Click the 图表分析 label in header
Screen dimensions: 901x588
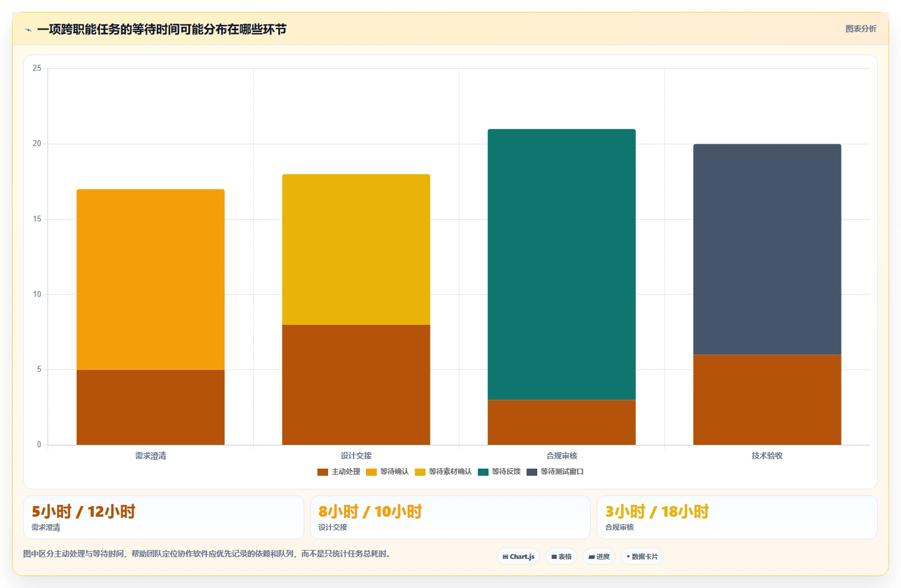(x=861, y=29)
